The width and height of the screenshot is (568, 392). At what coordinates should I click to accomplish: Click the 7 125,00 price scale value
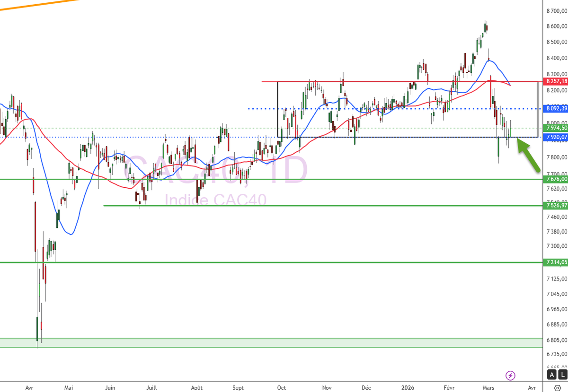pos(557,279)
